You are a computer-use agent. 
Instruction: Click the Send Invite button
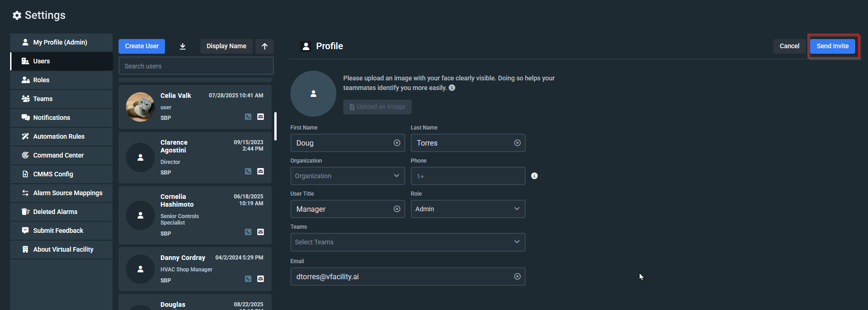click(x=832, y=46)
